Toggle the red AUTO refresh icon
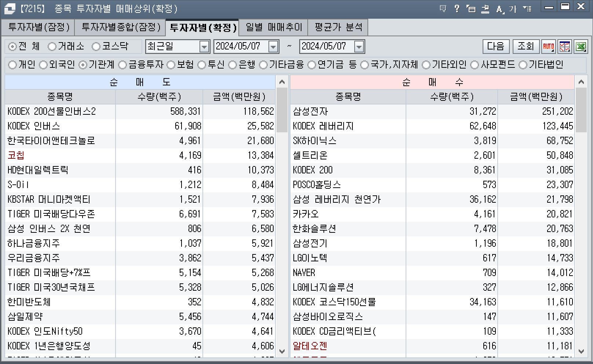 pos(549,47)
